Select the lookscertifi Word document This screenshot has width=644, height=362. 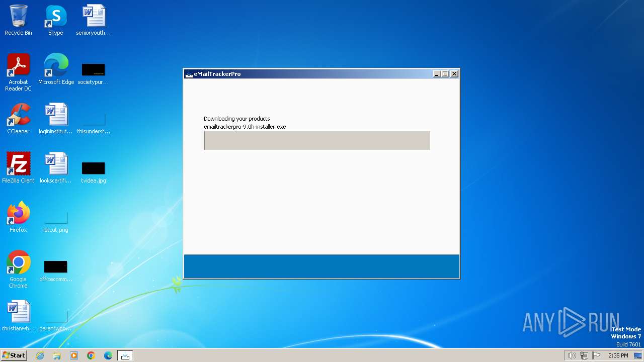pos(56,168)
